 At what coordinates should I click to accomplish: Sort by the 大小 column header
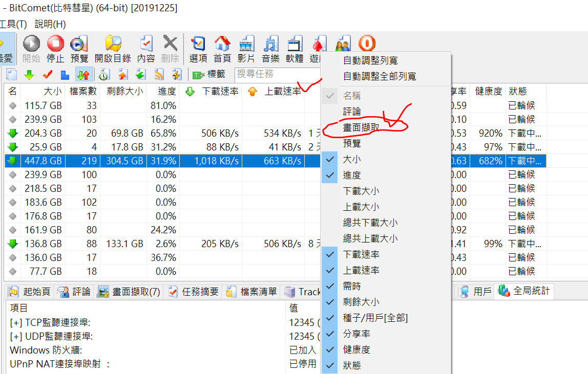43,92
